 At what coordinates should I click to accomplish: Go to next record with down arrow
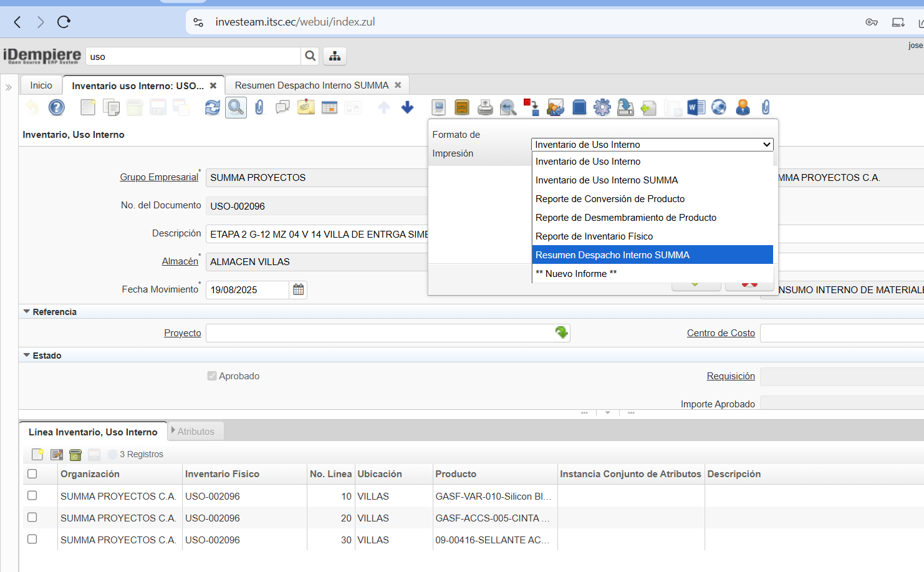(x=407, y=108)
